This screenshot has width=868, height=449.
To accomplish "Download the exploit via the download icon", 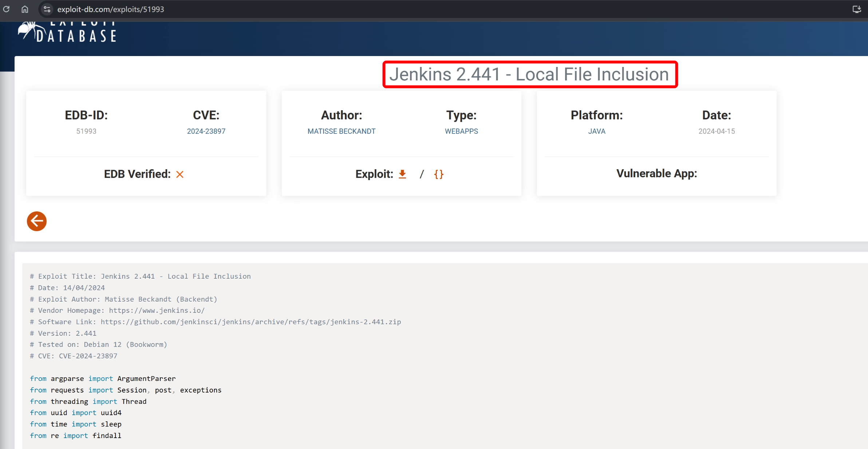I will (x=402, y=174).
